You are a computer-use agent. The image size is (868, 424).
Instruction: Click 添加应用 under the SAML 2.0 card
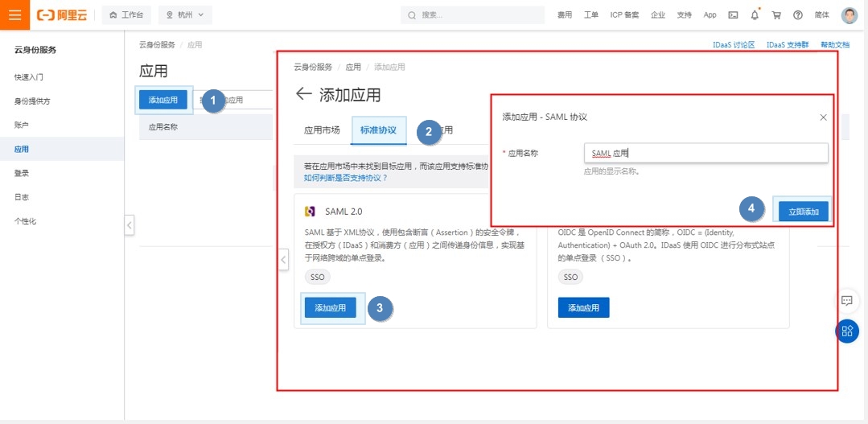tap(330, 307)
